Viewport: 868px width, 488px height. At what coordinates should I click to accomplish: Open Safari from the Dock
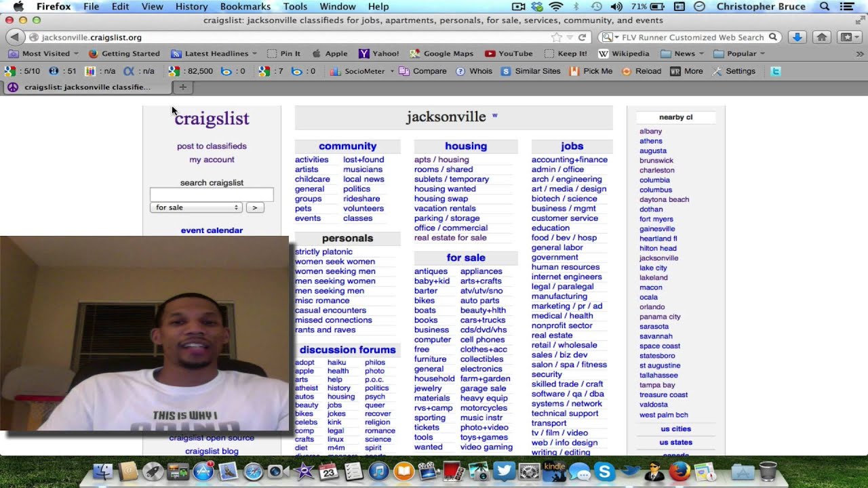tap(253, 471)
